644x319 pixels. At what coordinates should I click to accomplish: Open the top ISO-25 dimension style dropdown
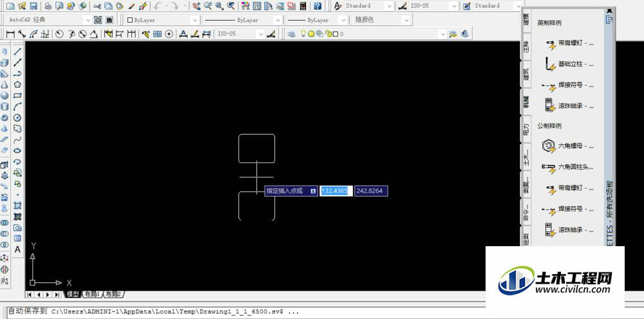[x=433, y=6]
